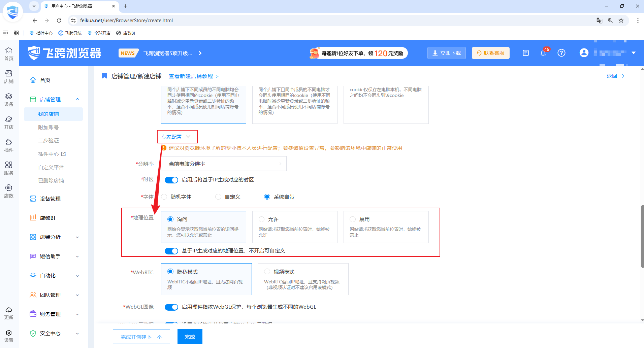Image resolution: width=644 pixels, height=348 pixels.
Task: Select the 允许 geolocation radio option
Action: click(x=261, y=219)
